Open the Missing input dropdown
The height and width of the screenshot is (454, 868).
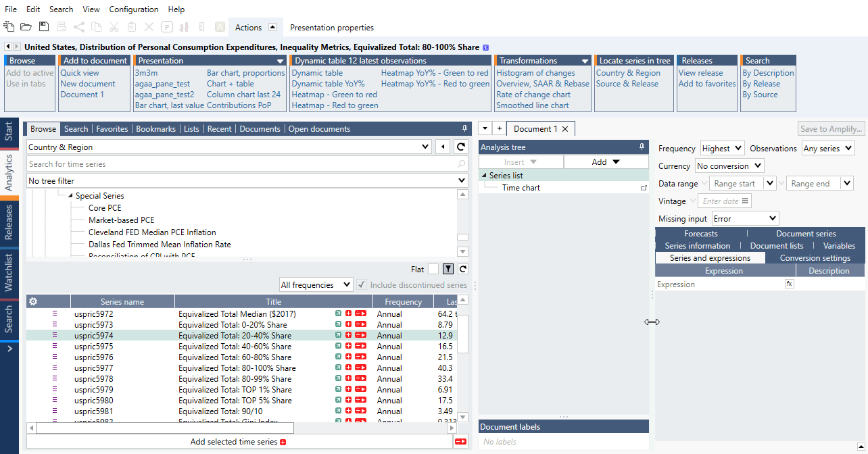pos(745,219)
